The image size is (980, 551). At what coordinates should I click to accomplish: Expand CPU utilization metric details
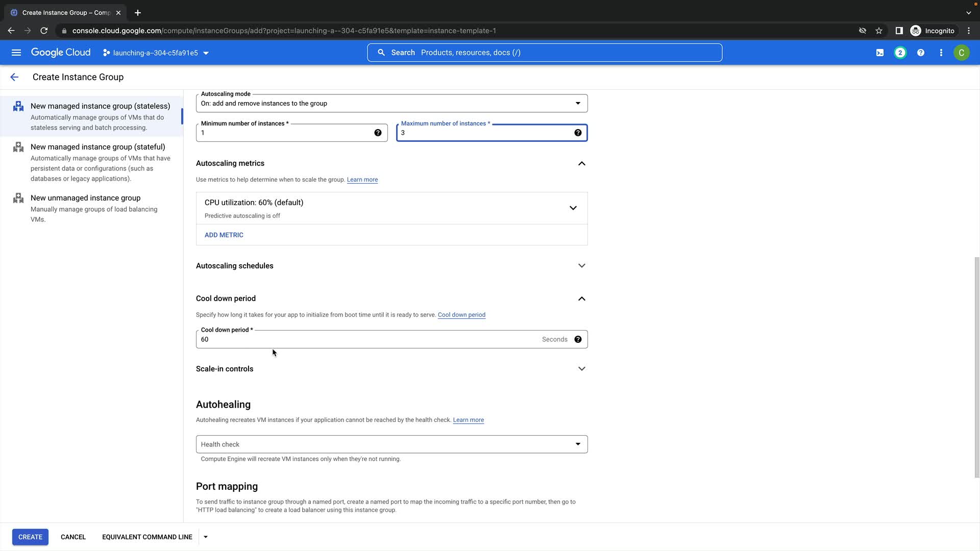573,208
